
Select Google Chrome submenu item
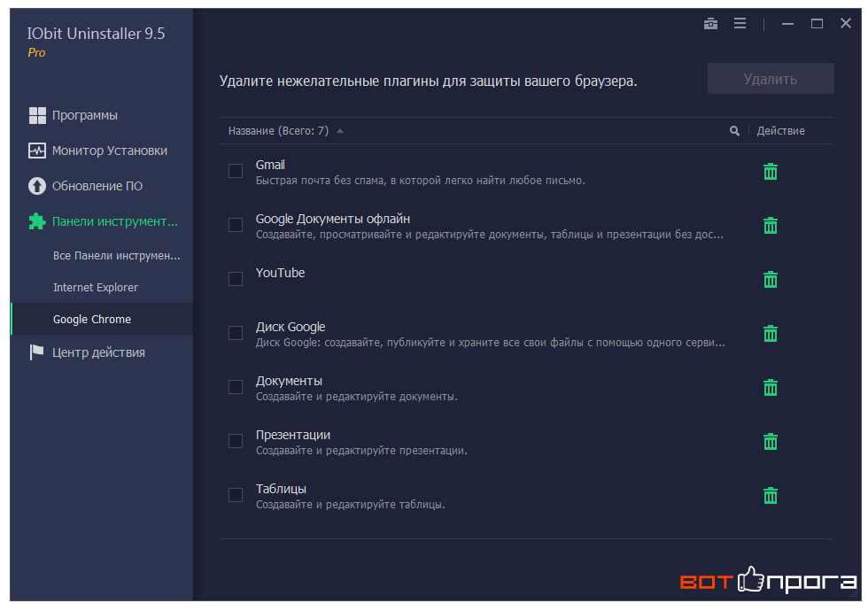pos(103,320)
